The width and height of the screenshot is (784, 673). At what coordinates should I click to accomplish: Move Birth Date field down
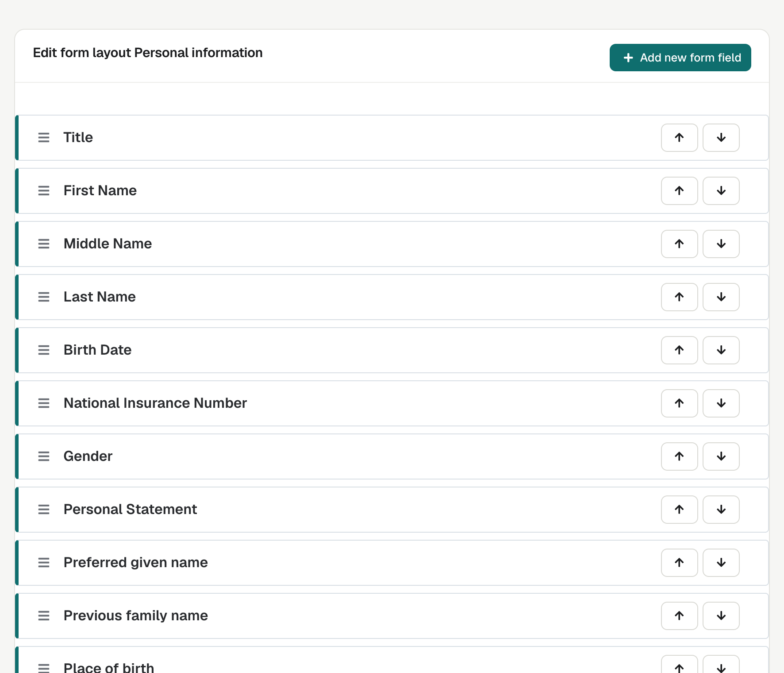[721, 350]
